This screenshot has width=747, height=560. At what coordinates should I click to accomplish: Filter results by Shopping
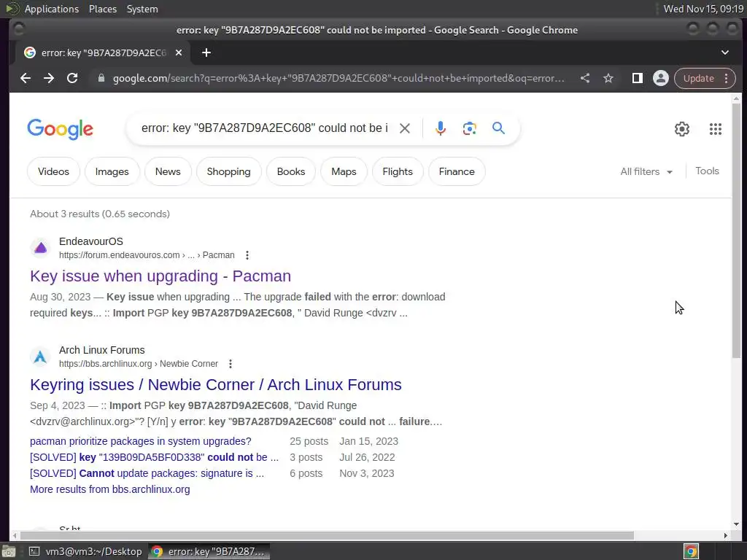click(x=228, y=171)
